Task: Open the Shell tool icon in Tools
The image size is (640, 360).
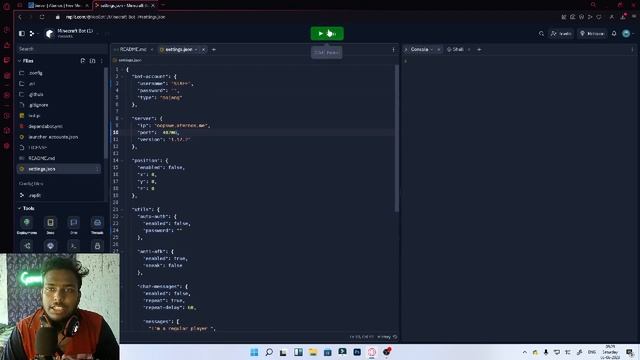Action: 74,246
